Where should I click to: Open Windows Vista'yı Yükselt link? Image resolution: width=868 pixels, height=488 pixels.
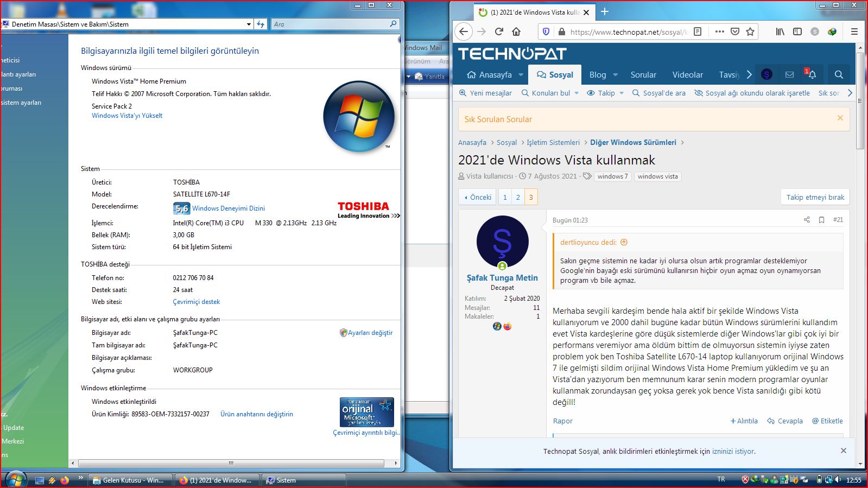pos(127,116)
